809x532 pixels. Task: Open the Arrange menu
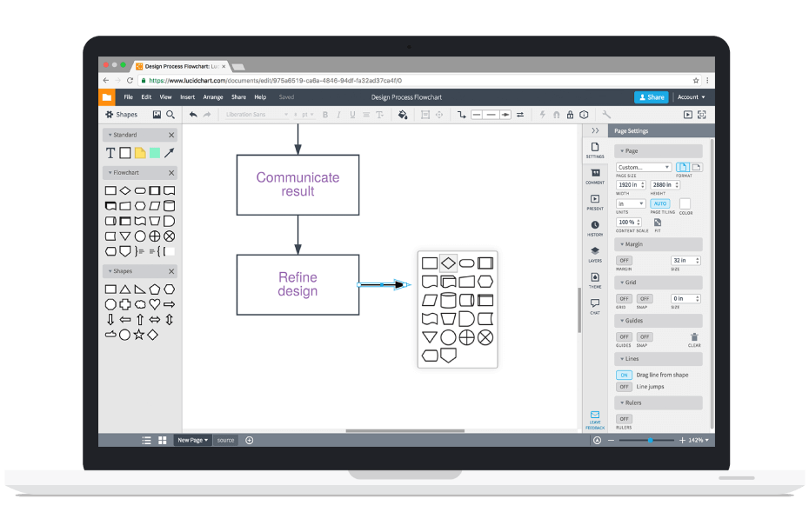tap(213, 97)
